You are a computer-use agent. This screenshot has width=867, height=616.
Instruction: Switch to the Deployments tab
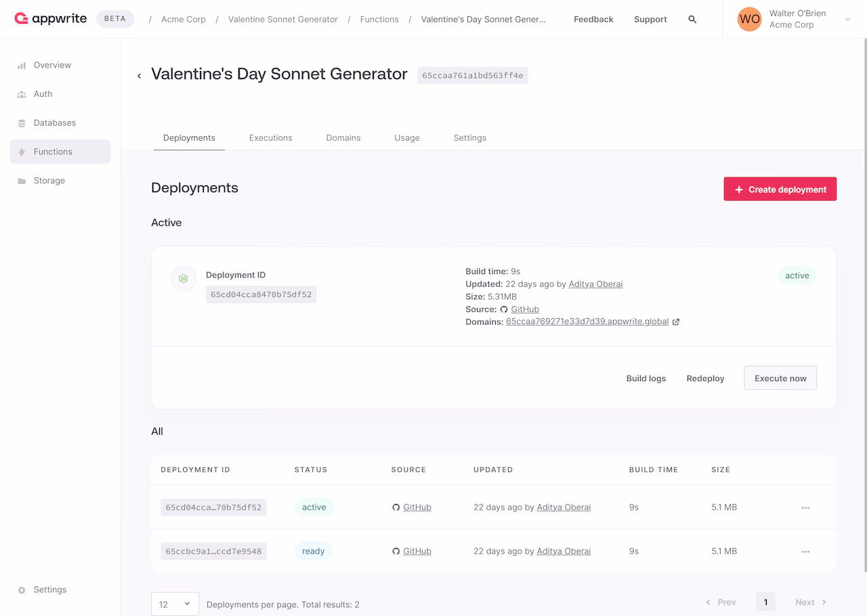tap(189, 138)
